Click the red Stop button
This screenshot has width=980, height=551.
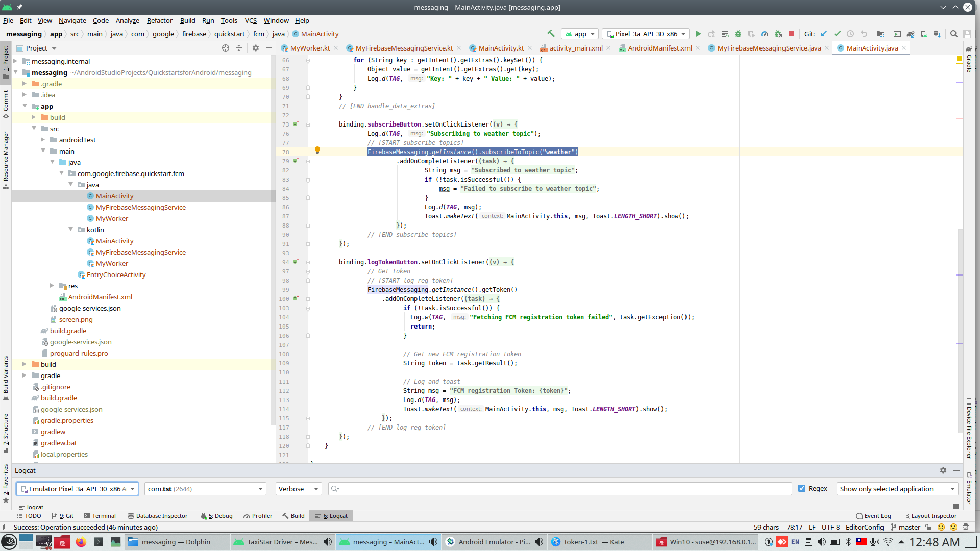(791, 34)
